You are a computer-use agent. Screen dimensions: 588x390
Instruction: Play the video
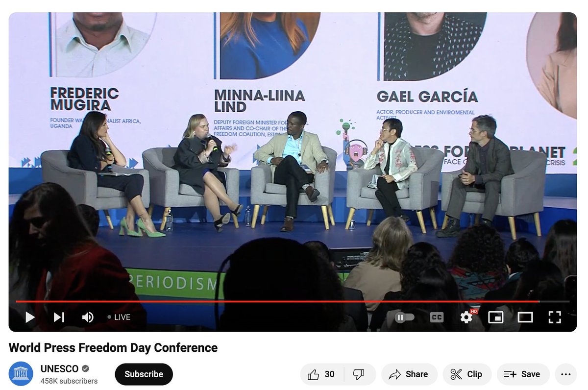(30, 317)
